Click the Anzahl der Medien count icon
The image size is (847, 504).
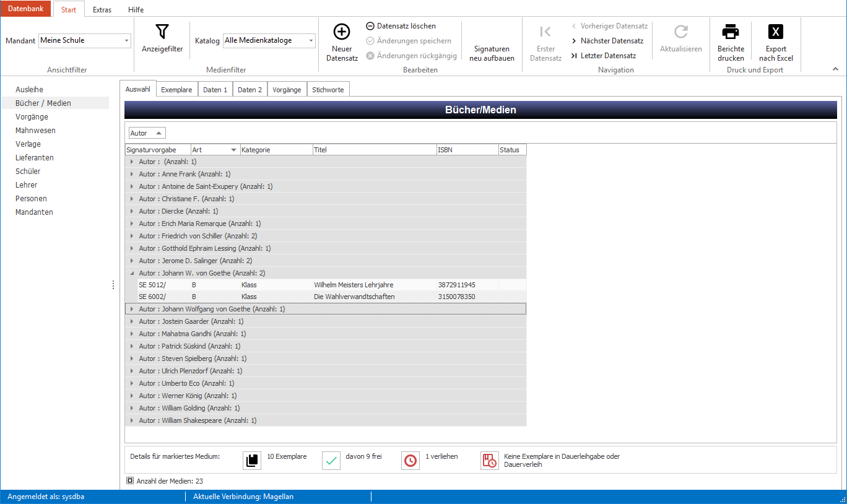tap(130, 480)
